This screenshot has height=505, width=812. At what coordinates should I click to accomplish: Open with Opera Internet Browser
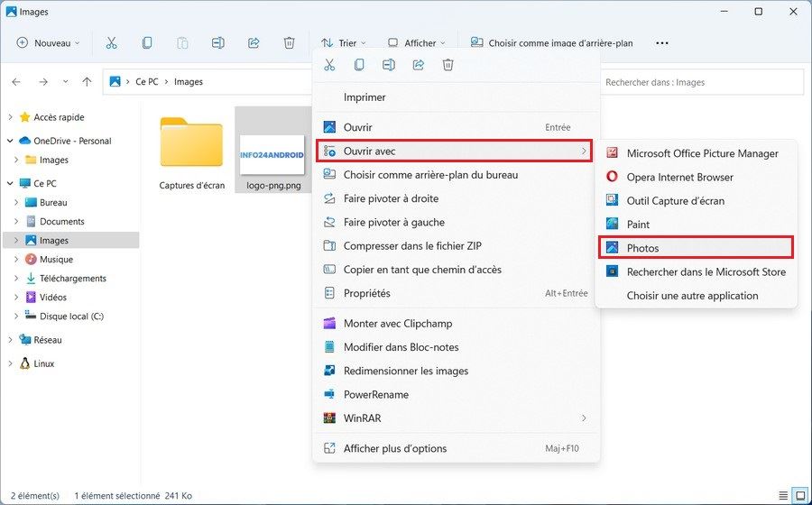pyautogui.click(x=696, y=177)
